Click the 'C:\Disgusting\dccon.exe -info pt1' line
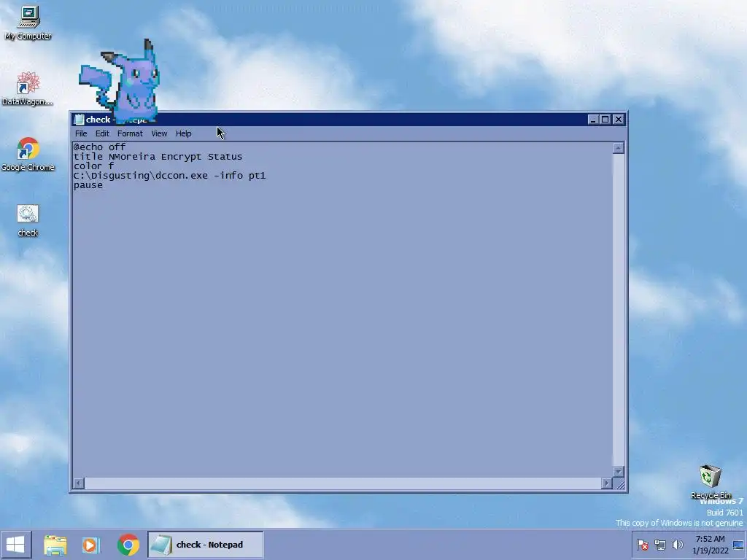The image size is (747, 560). [x=169, y=176]
